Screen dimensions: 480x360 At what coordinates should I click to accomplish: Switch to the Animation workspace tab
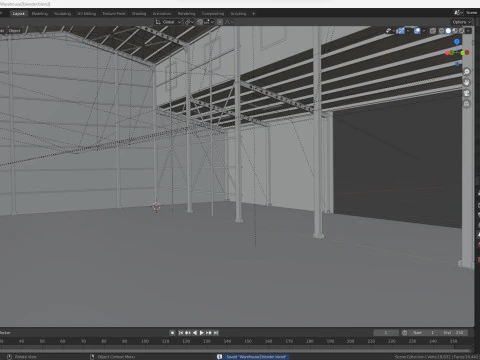click(162, 14)
